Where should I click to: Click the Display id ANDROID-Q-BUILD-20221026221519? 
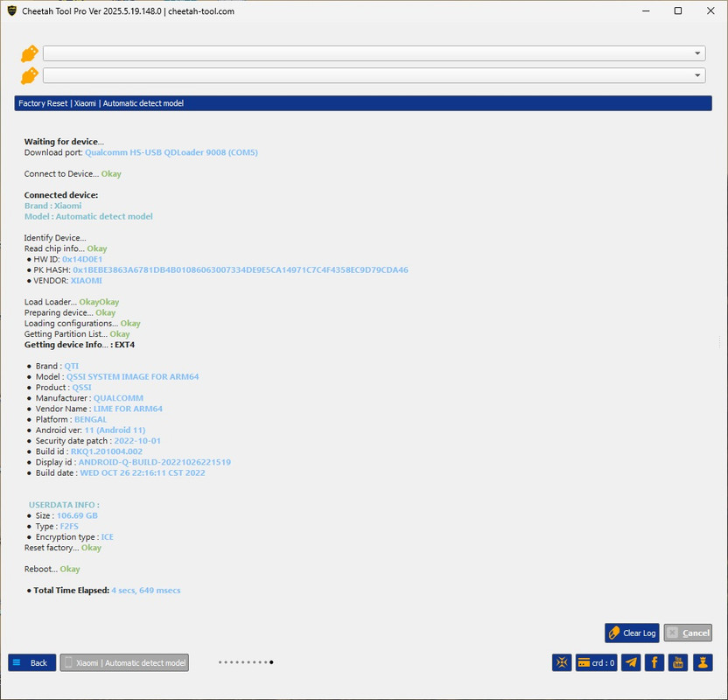coord(155,462)
